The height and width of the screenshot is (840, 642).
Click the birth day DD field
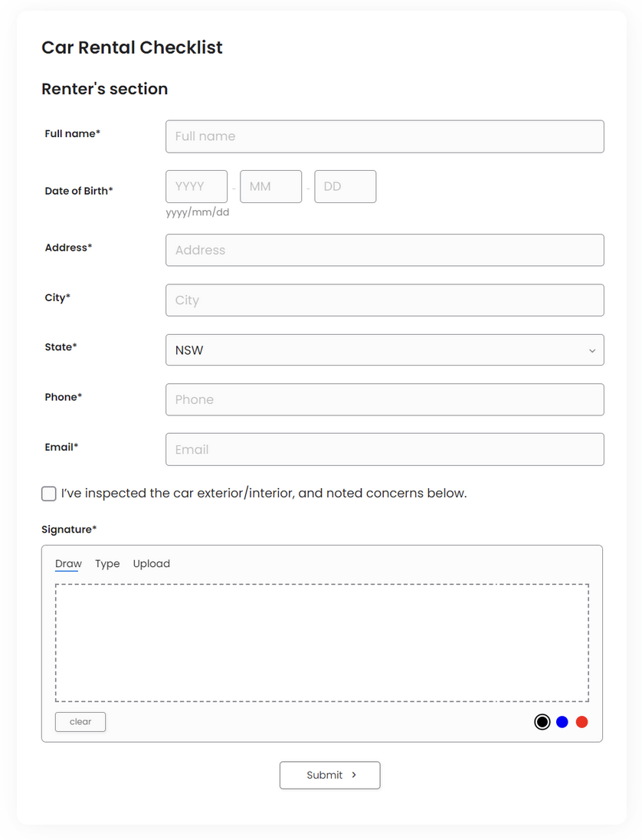click(345, 186)
